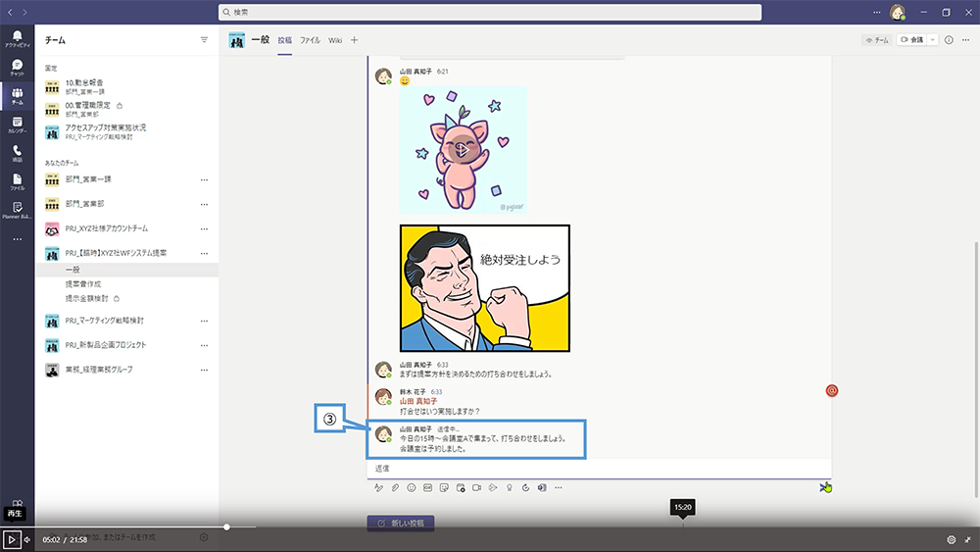Click the Approvals loop icon in reply toolbar
This screenshot has height=552, width=980.
click(525, 487)
